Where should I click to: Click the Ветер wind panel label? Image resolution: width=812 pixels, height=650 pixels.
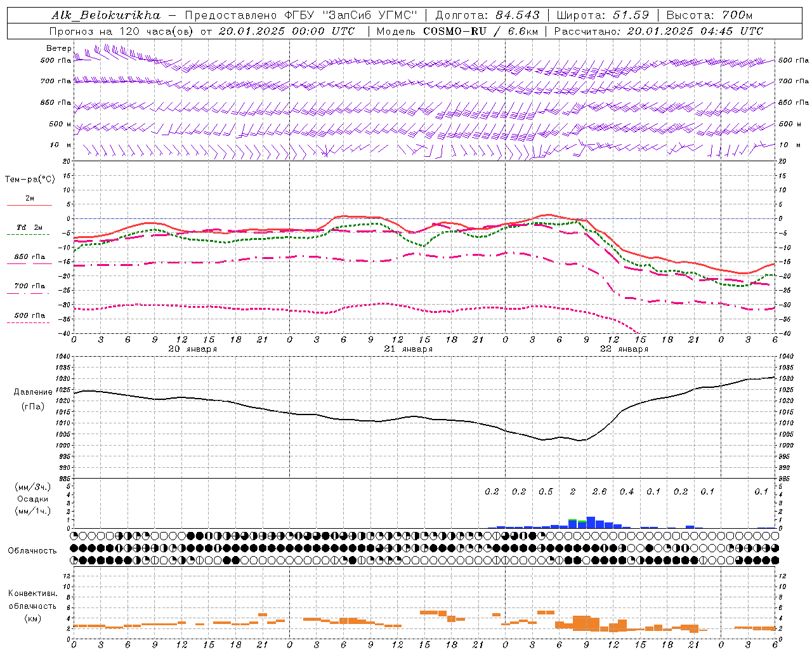58,48
